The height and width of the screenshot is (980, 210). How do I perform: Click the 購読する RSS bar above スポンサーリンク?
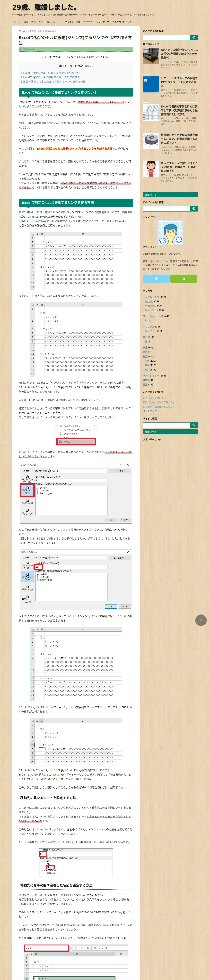click(170, 432)
